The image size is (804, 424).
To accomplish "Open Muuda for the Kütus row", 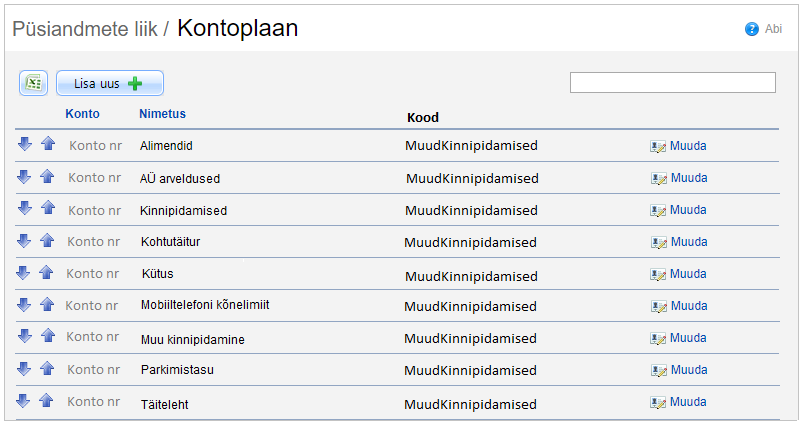I will tap(687, 274).
